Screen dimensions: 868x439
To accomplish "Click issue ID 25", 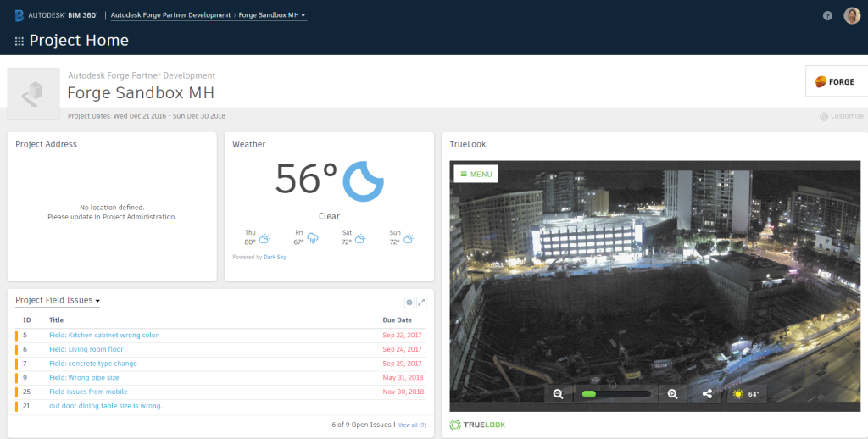I will point(26,392).
